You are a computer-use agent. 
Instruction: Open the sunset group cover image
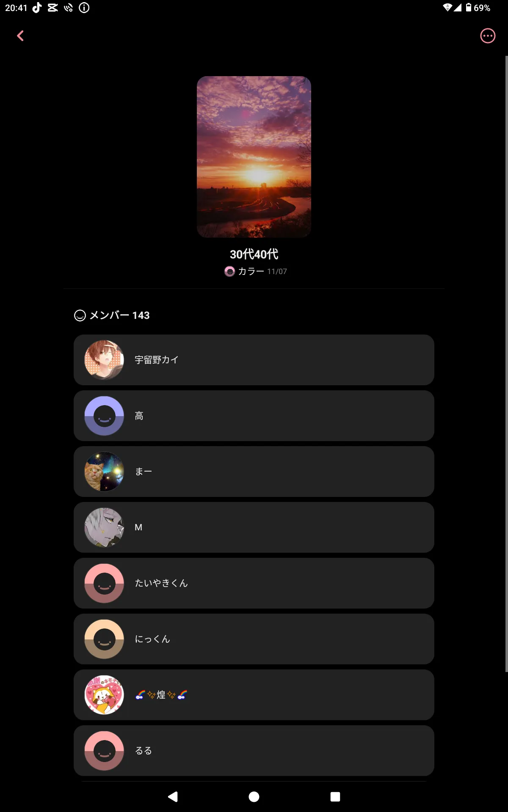(x=254, y=157)
